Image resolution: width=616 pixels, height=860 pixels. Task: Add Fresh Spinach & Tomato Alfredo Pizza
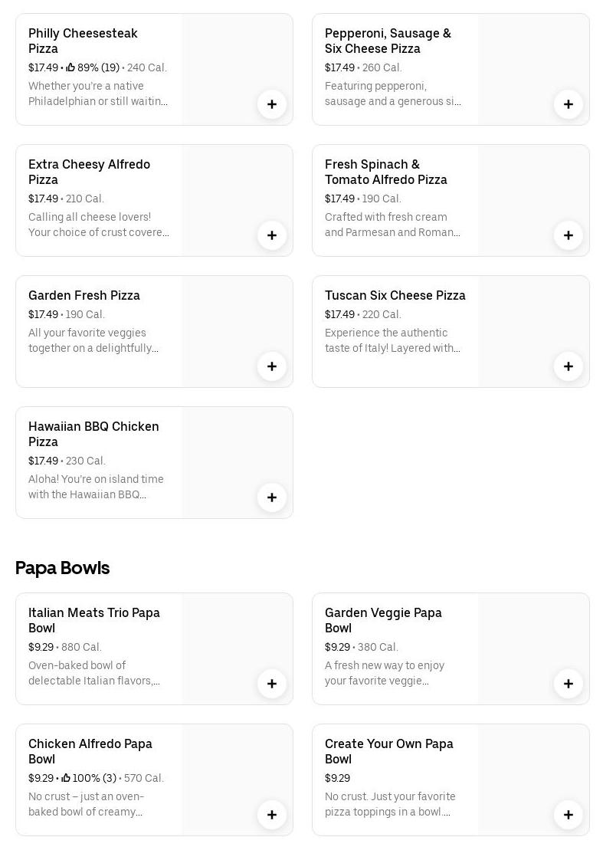[x=568, y=235]
